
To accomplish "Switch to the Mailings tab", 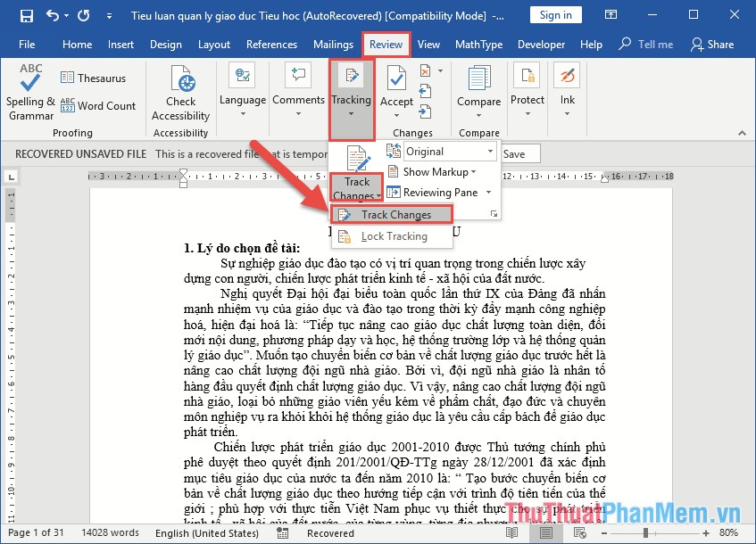I will click(x=333, y=45).
